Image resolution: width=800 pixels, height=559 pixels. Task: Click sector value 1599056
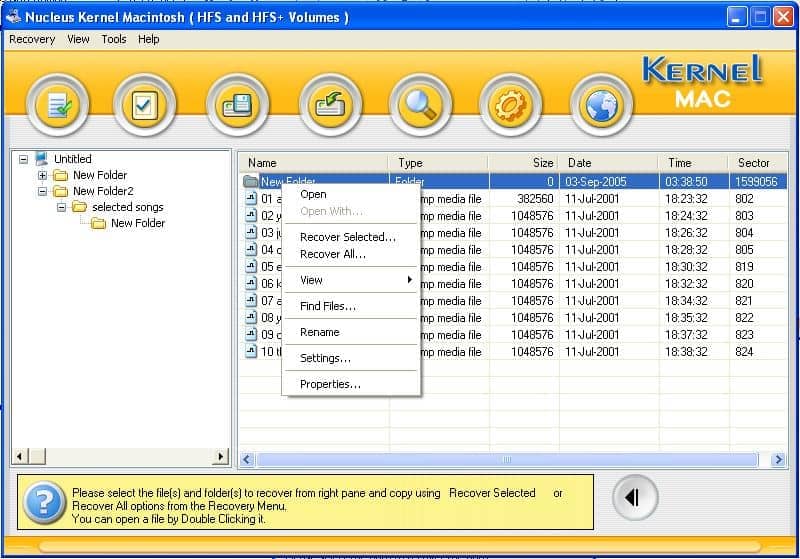756,182
